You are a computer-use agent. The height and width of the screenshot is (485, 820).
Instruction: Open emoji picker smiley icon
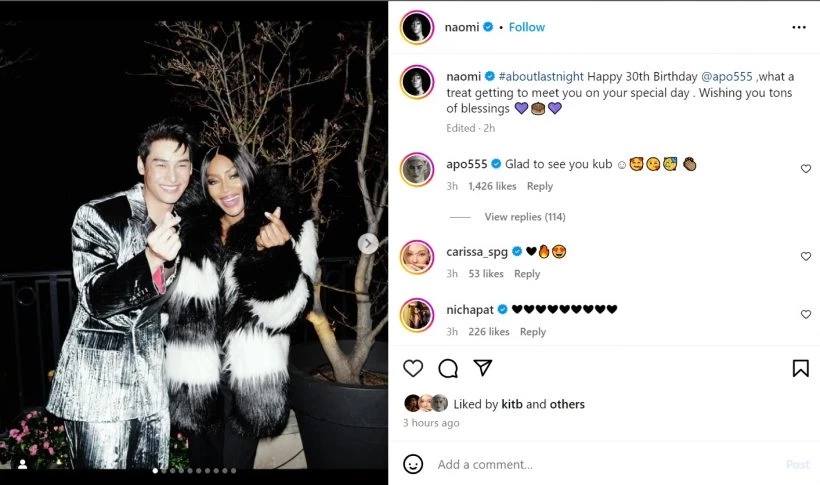coord(413,464)
